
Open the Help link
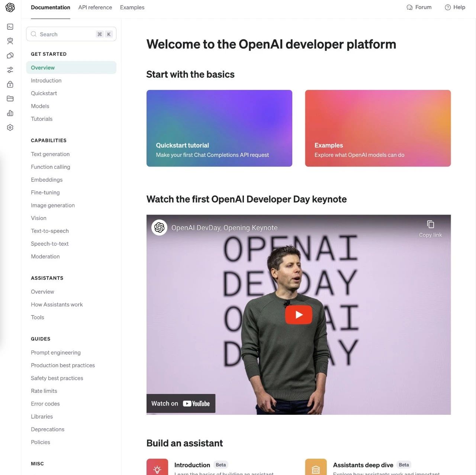point(455,7)
